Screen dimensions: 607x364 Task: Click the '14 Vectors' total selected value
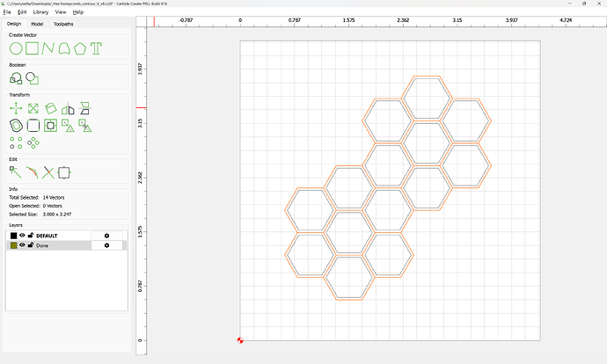click(x=54, y=197)
